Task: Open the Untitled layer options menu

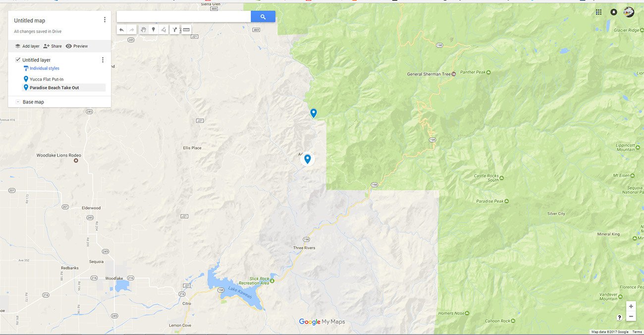Action: (103, 60)
